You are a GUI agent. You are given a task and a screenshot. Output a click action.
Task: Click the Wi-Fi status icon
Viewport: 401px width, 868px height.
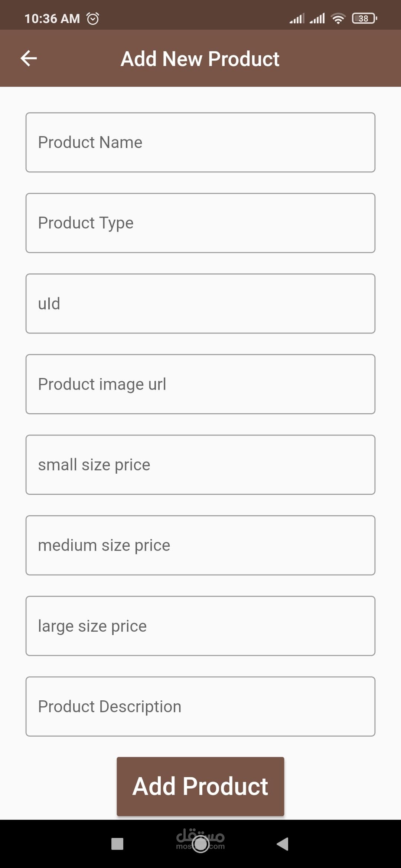tap(338, 18)
